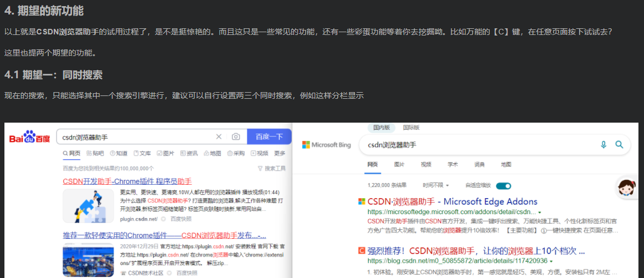Open result 强烈推荐！CSDN浏览器助手
The image size is (644, 278).
[476, 250]
